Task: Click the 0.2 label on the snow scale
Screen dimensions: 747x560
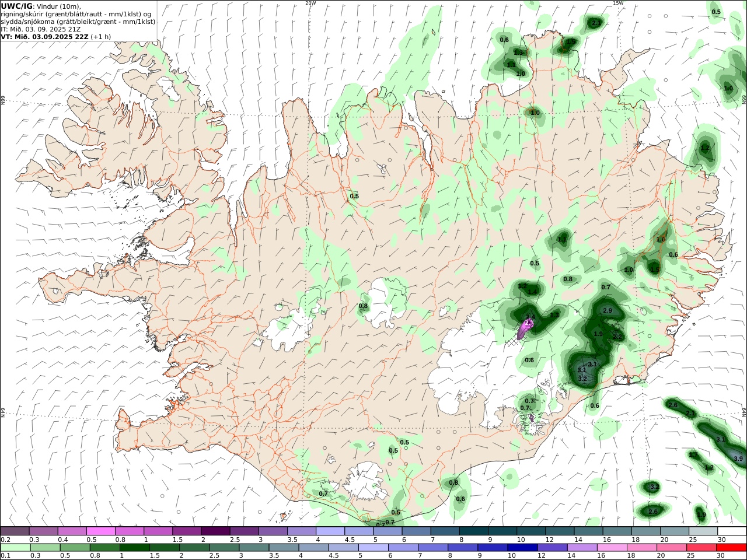Action: tap(5, 540)
